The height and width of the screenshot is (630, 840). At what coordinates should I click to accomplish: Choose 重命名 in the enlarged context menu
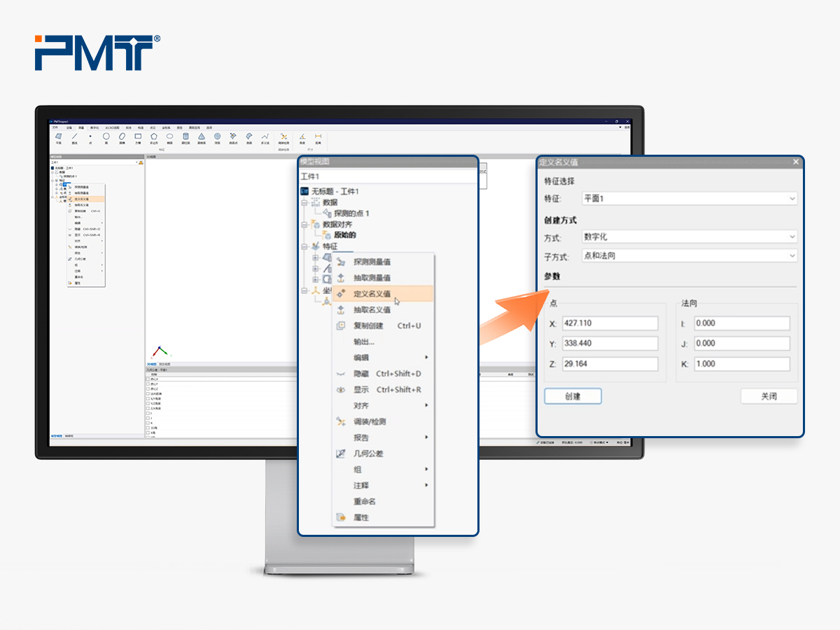[x=383, y=501]
